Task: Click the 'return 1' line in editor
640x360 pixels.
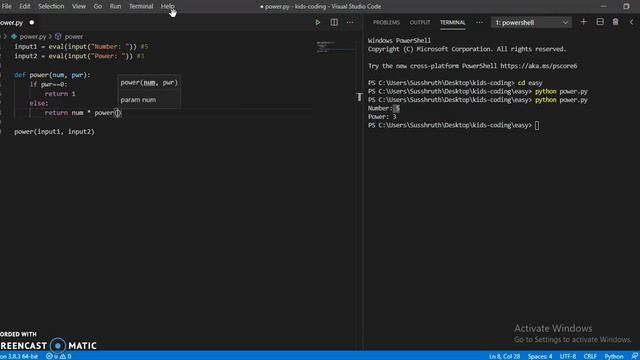Action: (x=60, y=94)
